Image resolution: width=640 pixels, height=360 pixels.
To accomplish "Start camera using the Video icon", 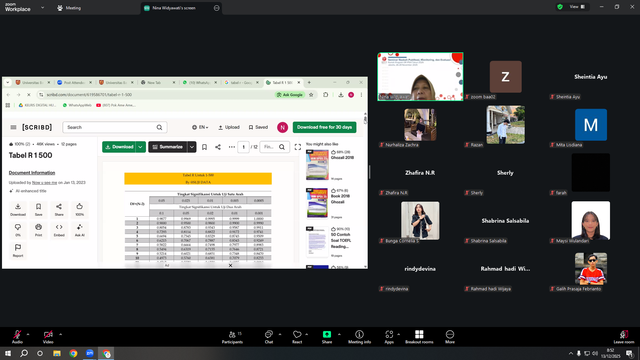I will point(48,334).
